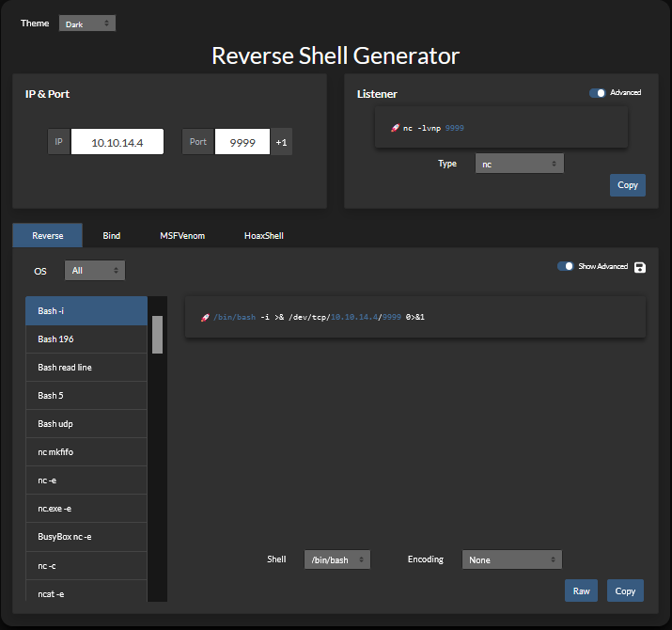Click the Raw button
The width and height of the screenshot is (672, 630).
(x=581, y=591)
